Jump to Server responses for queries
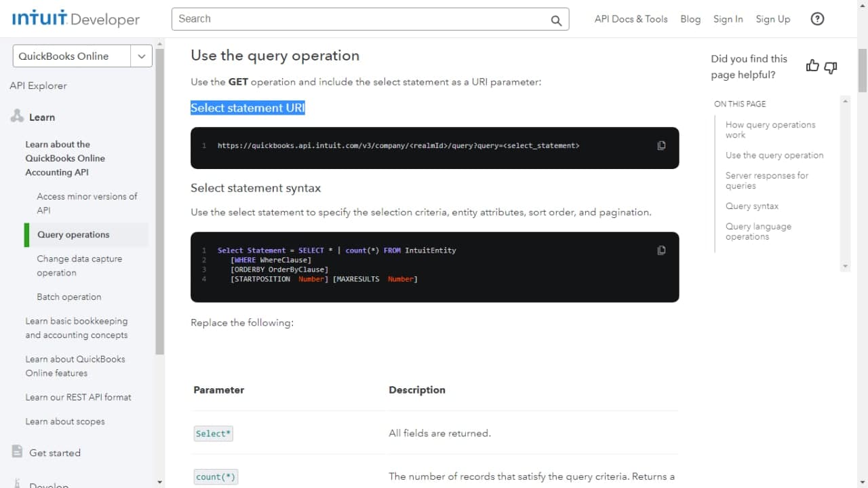Viewport: 868px width, 488px height. tap(767, 181)
